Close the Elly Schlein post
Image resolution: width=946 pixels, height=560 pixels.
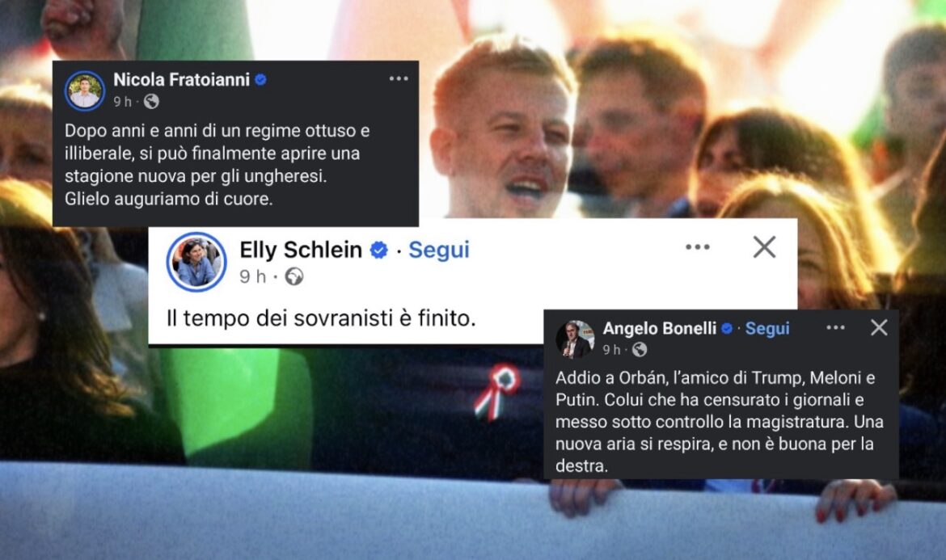(x=764, y=247)
